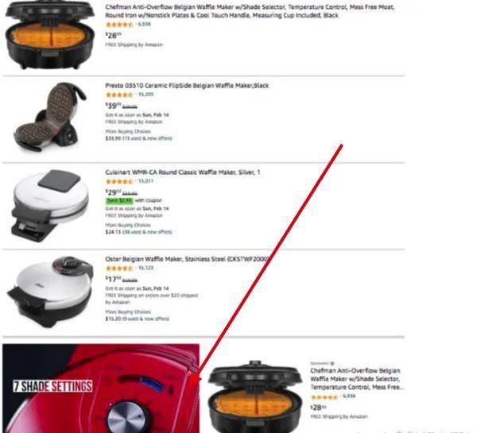
Task: Open the Chefman Anti-Overflow Belgian Waffle Maker title
Action: [x=250, y=11]
